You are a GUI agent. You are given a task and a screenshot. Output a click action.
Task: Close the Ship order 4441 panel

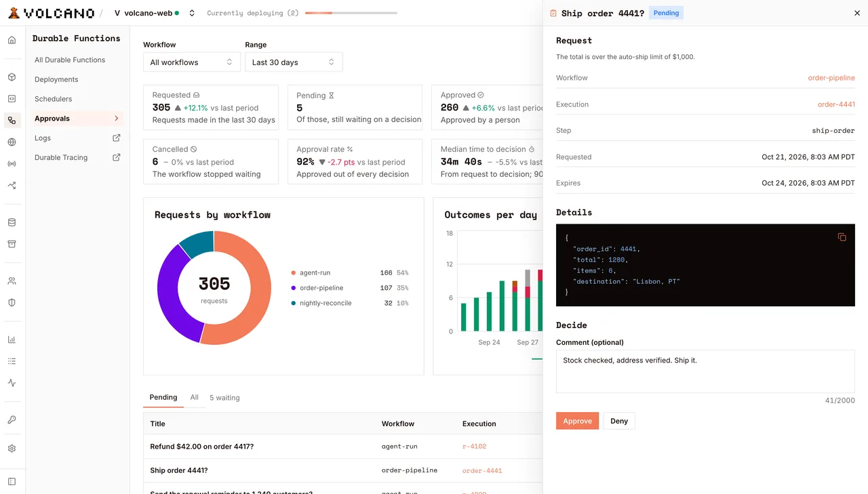point(856,13)
